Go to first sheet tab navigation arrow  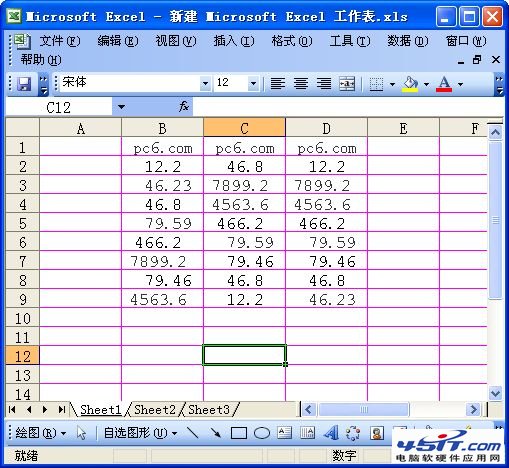point(12,409)
